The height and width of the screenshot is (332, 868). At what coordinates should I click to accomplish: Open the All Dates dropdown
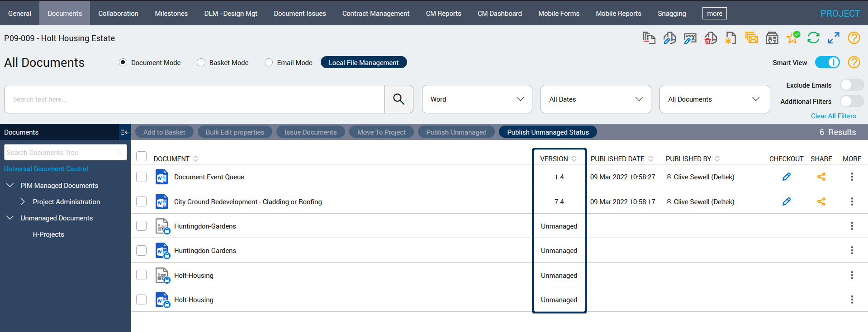click(x=596, y=99)
